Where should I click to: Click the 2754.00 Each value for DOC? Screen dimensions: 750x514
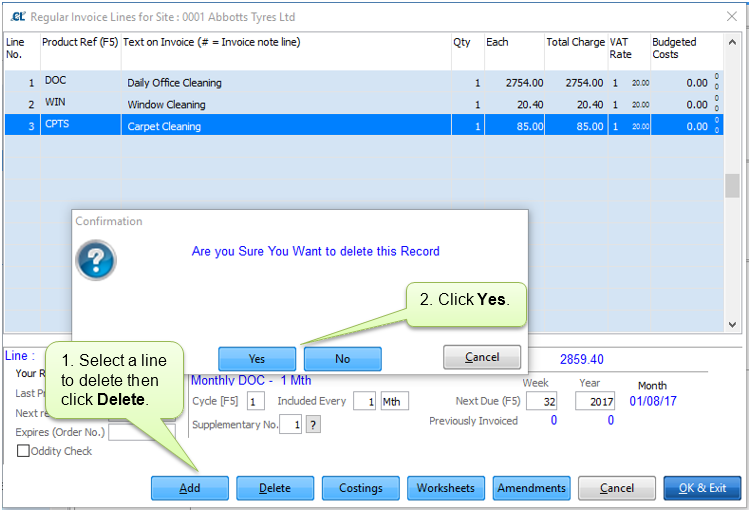tap(524, 83)
